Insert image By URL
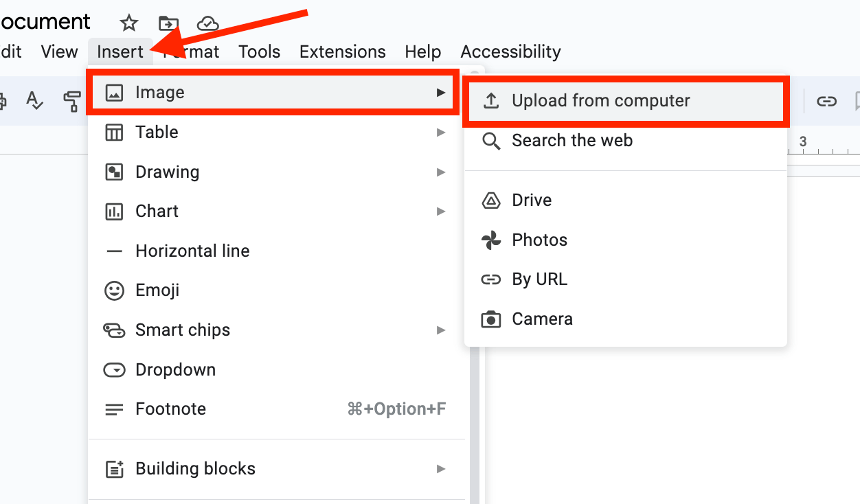860x504 pixels. [x=626, y=279]
